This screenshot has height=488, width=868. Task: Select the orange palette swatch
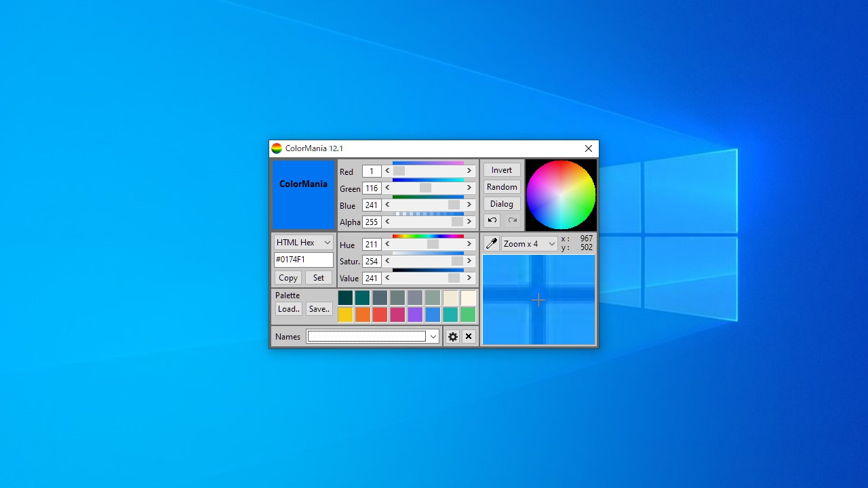[363, 314]
